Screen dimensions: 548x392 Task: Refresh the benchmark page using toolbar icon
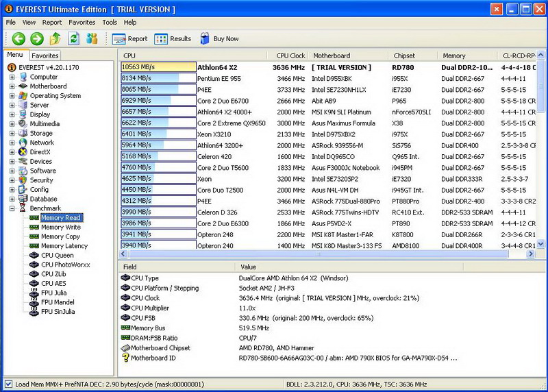73,39
